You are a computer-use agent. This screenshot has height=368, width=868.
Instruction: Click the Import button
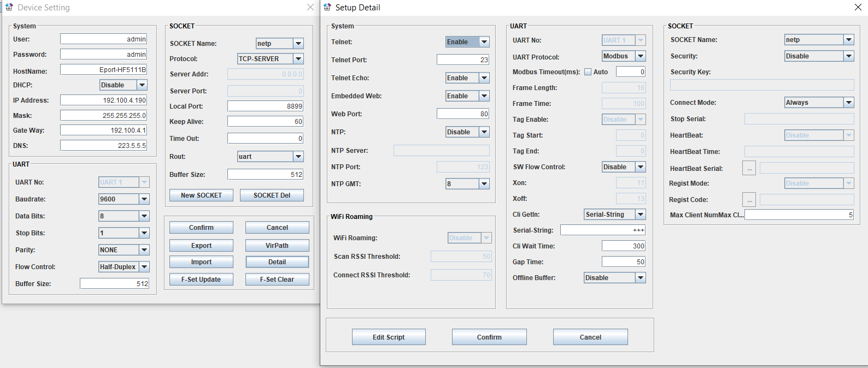201,262
